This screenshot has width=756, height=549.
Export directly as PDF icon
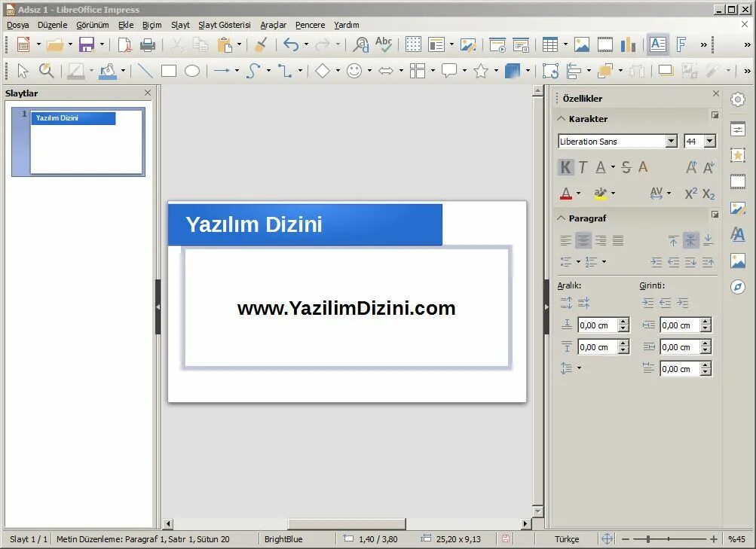click(124, 44)
